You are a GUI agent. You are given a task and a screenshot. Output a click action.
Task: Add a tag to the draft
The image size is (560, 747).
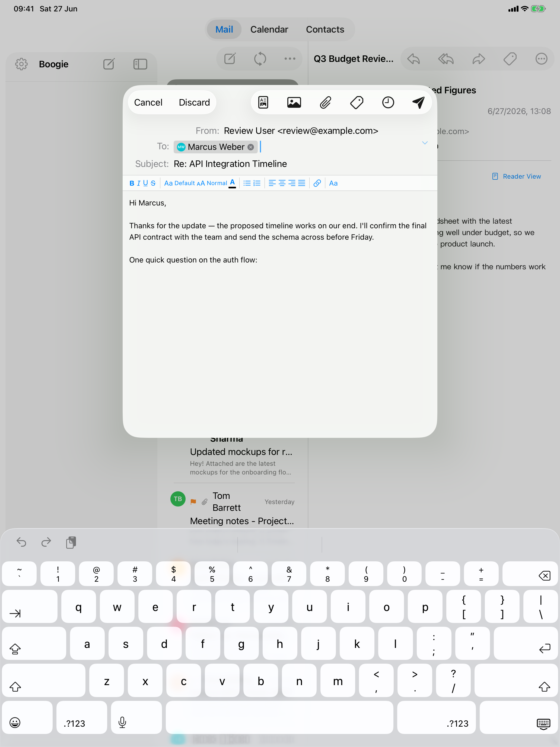click(x=357, y=102)
